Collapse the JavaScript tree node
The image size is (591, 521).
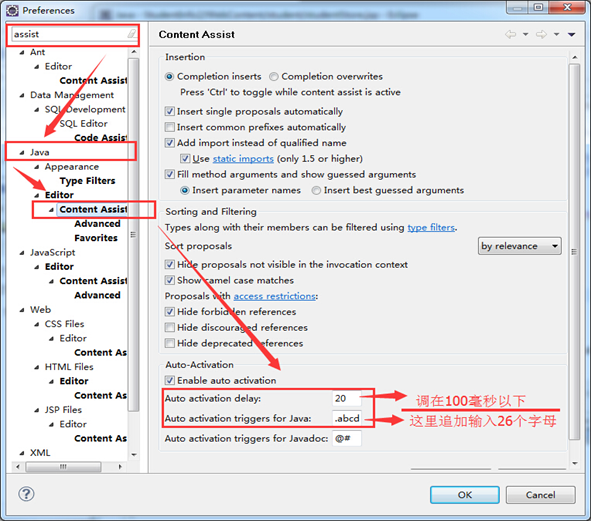22,253
